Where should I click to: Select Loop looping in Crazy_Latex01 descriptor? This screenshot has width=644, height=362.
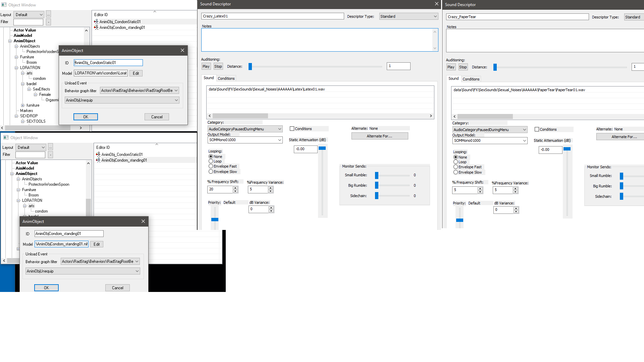(x=211, y=161)
